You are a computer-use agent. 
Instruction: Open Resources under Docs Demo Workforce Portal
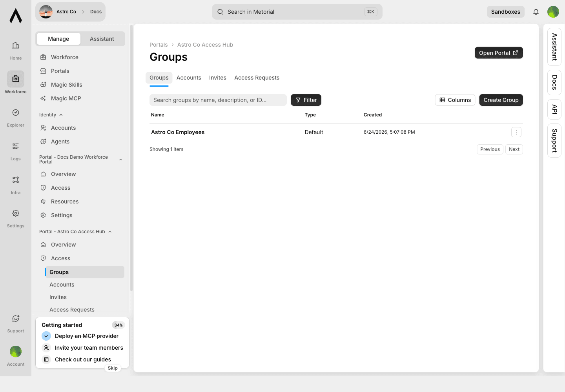coord(80,201)
